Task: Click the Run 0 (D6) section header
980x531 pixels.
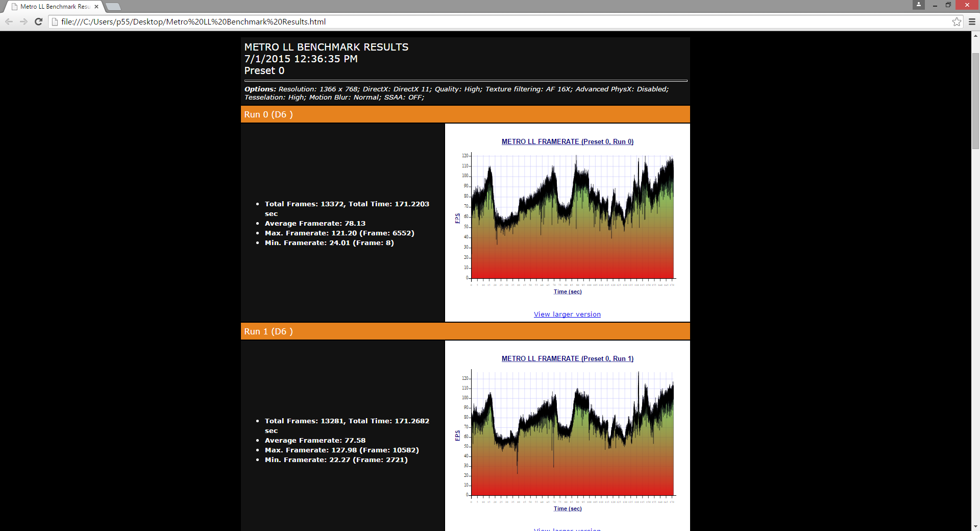Action: click(x=465, y=114)
